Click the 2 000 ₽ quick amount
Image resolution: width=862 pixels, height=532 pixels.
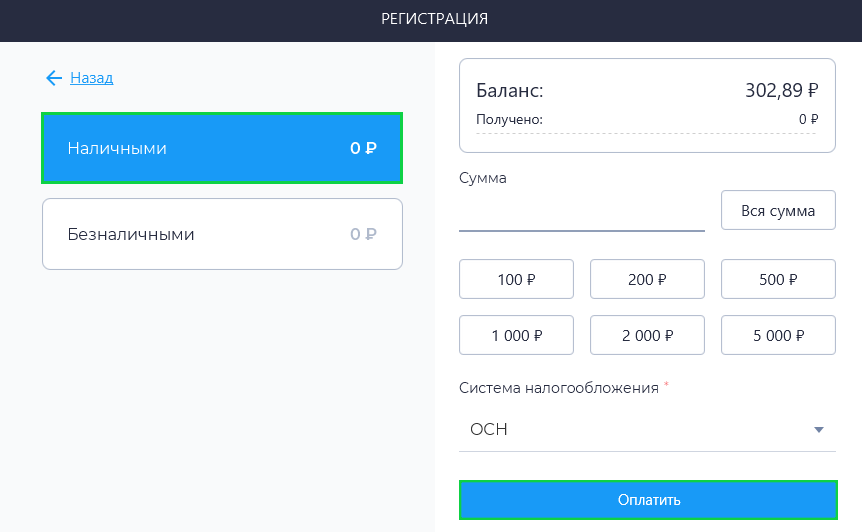click(x=647, y=335)
